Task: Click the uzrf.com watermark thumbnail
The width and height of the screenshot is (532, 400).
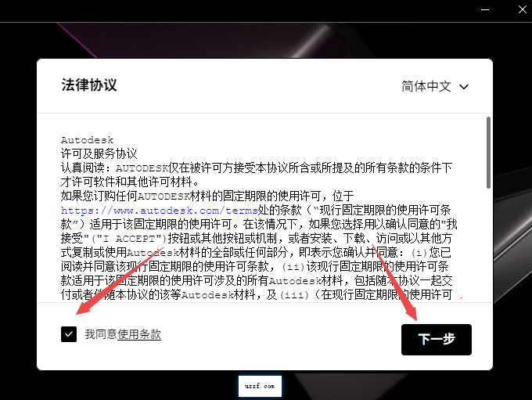Action: (260, 386)
